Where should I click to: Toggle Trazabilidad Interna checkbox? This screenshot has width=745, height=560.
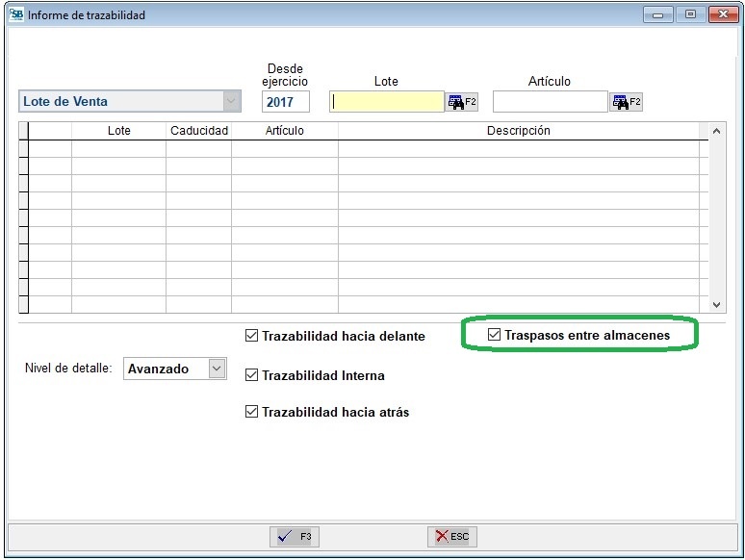[x=252, y=375]
